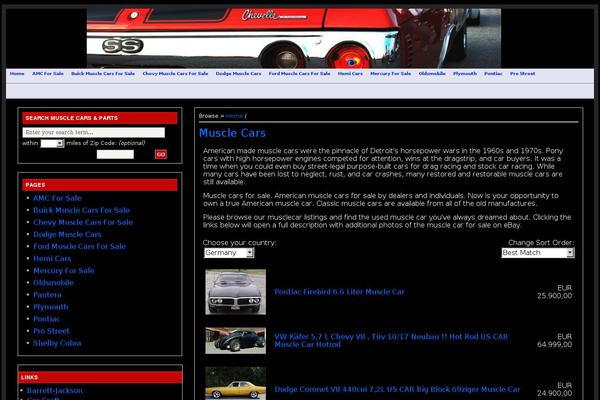Open Pro Street in top navigation bar
The image size is (600, 400).
523,73
